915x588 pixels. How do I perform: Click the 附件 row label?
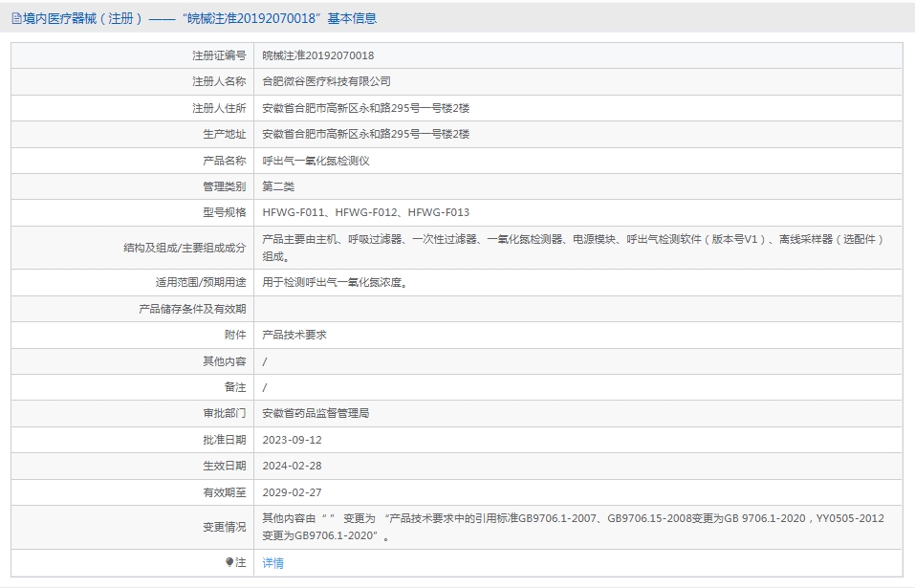(x=235, y=335)
